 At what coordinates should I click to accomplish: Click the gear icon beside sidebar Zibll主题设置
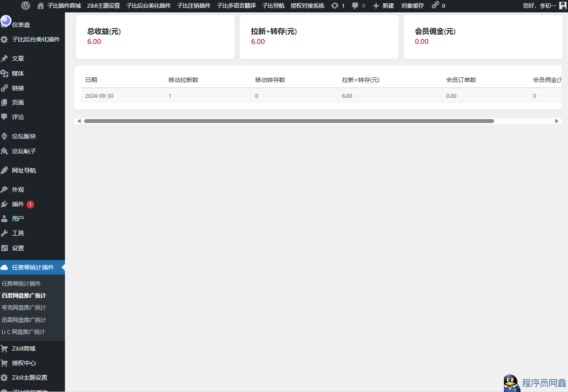(4, 377)
